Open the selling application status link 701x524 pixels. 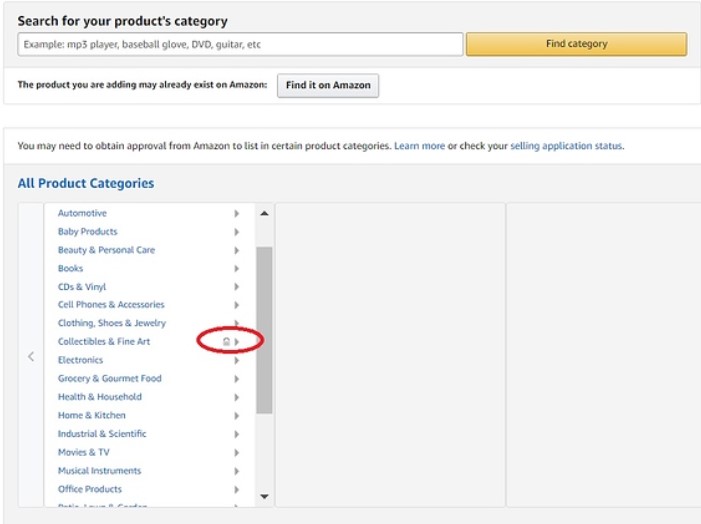point(566,146)
